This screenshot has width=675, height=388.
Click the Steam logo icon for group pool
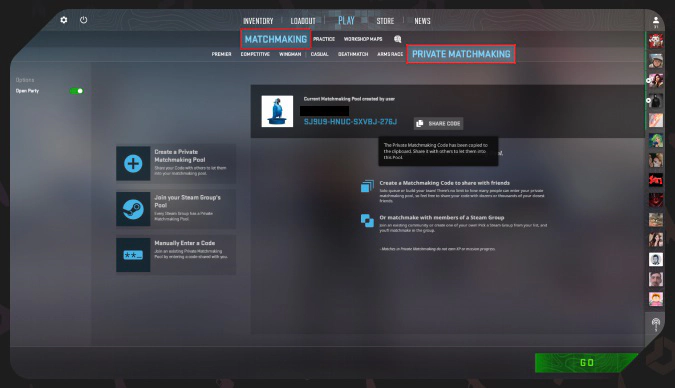(x=133, y=209)
